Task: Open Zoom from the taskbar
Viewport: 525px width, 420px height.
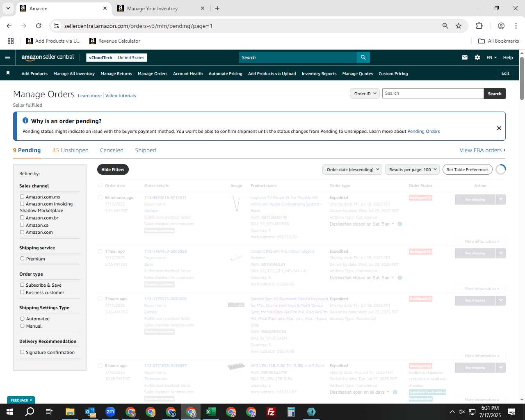Action: pos(110,412)
